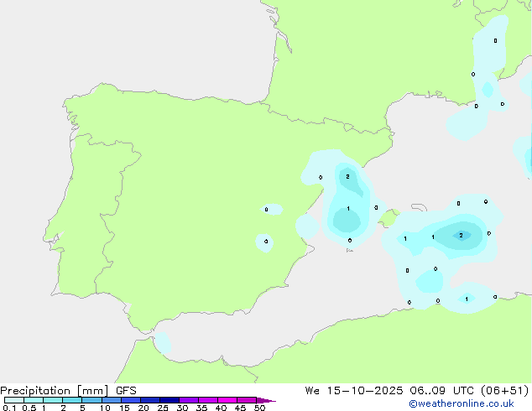Choose the 20–25 mm legend swatch
532x411 pixels.
point(150,400)
